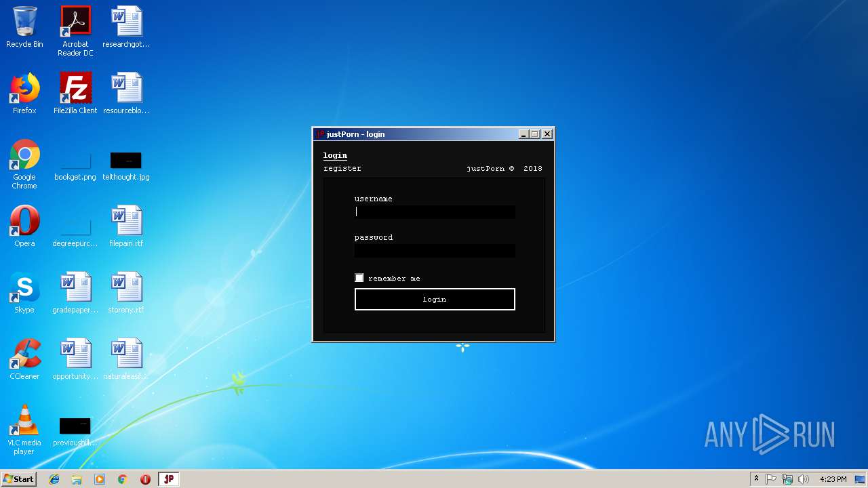Select the previoushill image file
The image size is (868, 488).
pyautogui.click(x=75, y=432)
